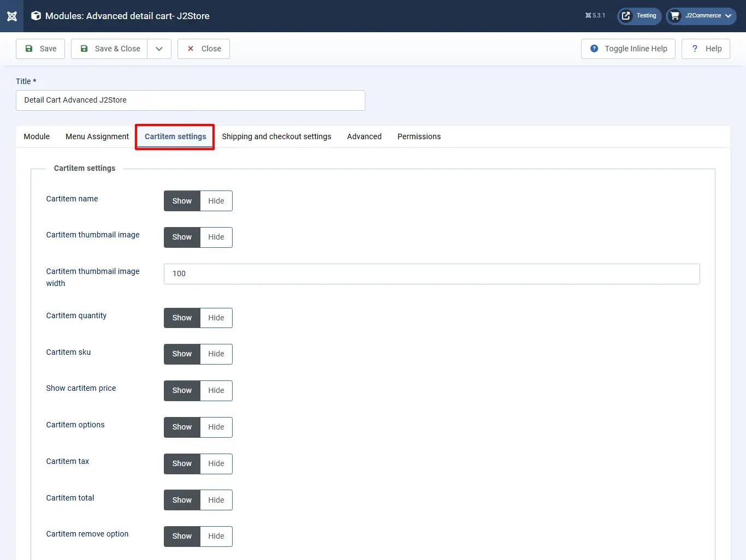Set Cartitem thumbmail image to Hide
Viewport: 746px width, 560px height.
[216, 237]
